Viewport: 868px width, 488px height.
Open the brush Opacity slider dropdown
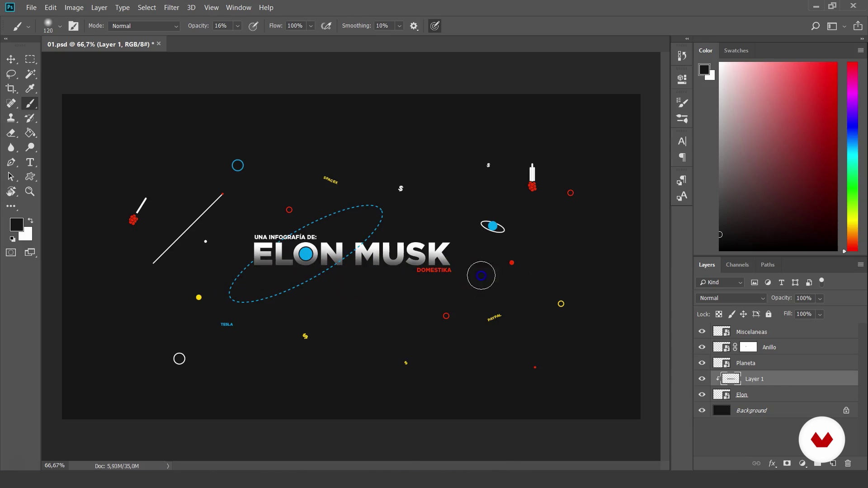[237, 26]
